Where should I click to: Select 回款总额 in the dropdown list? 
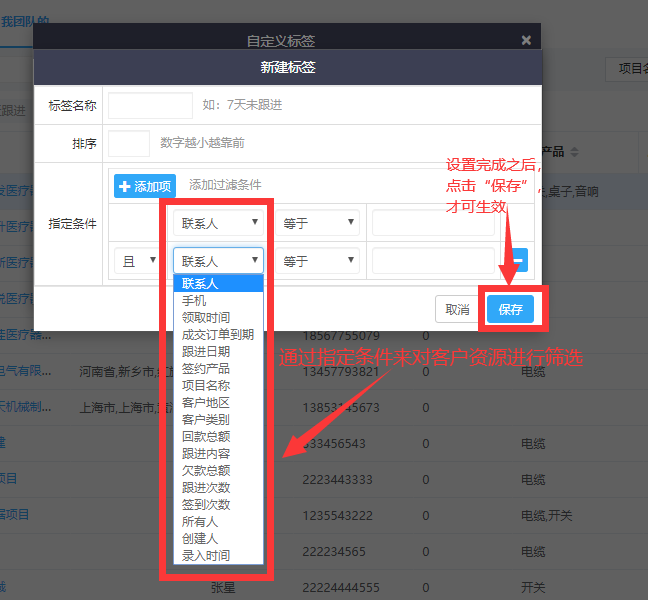[x=218, y=436]
